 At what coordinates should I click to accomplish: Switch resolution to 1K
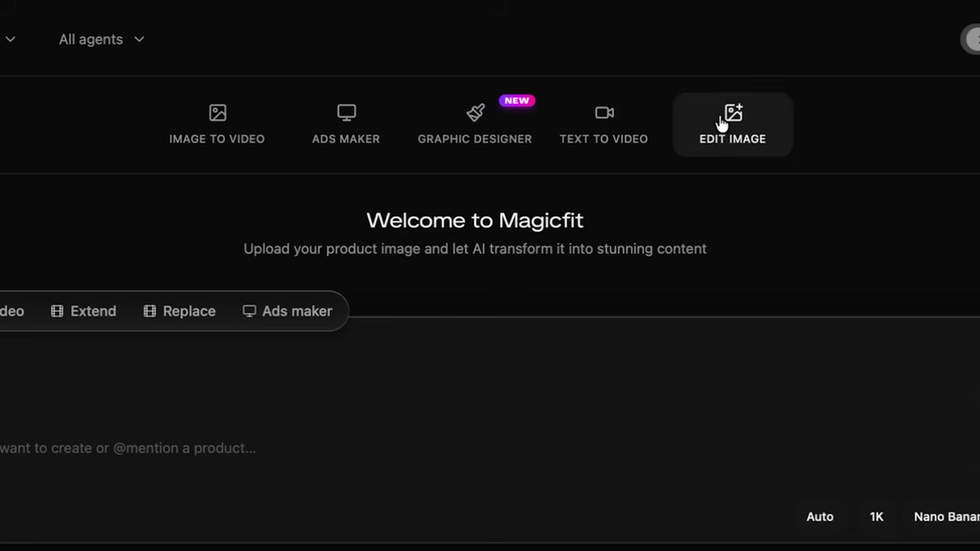click(876, 516)
